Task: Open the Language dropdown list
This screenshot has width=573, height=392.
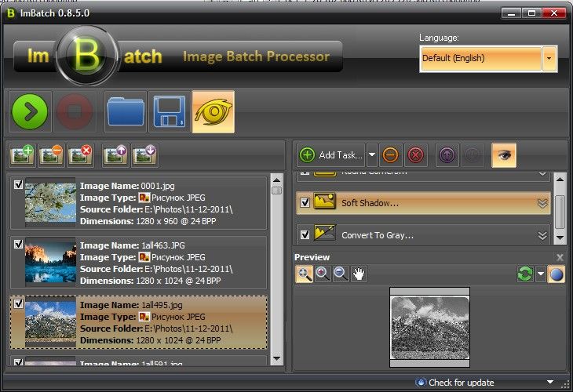Action: click(x=549, y=58)
